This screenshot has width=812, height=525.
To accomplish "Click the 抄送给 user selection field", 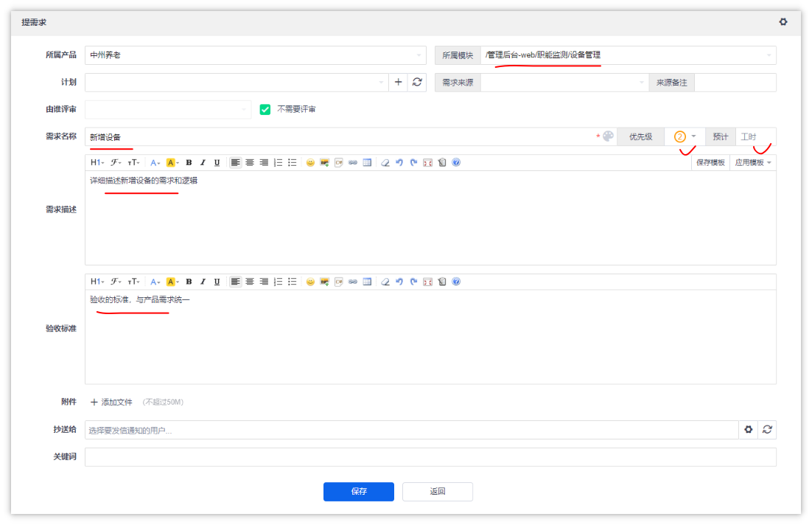I will [412, 430].
